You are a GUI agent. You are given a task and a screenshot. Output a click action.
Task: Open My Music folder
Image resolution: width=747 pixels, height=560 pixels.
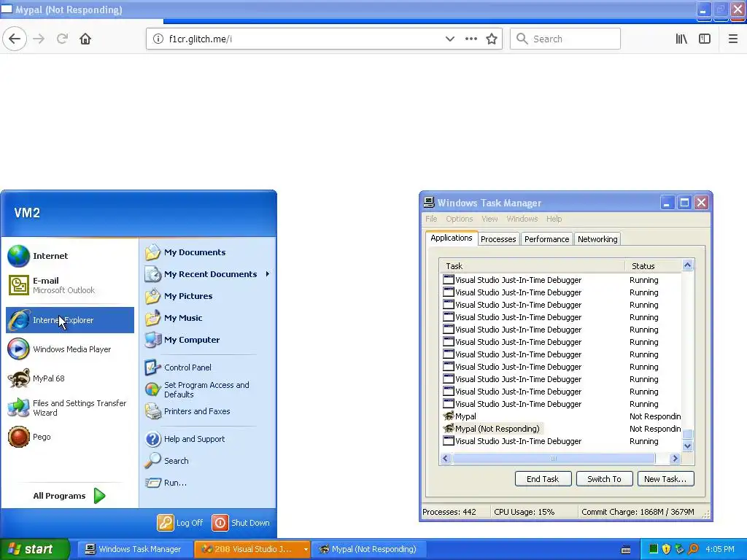point(208,318)
